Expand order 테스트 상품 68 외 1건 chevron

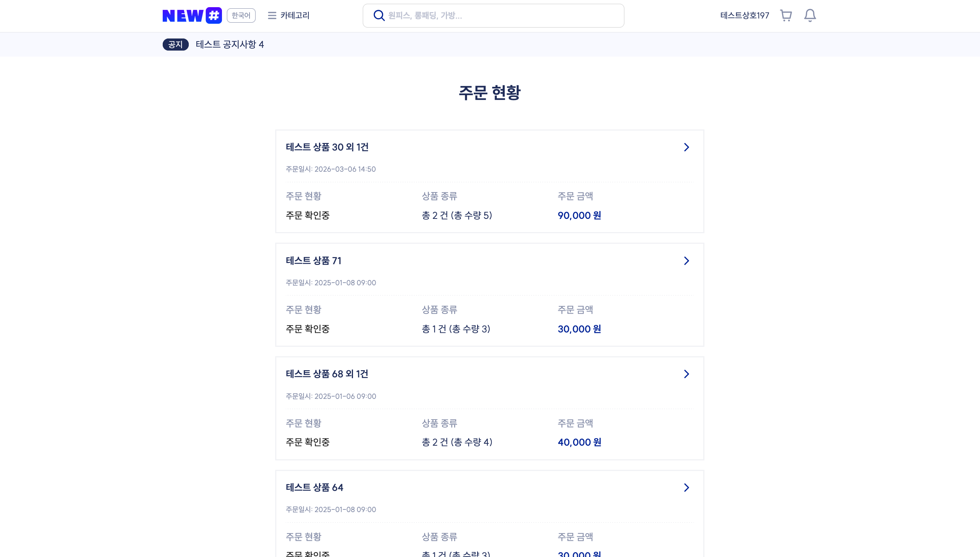(x=686, y=374)
